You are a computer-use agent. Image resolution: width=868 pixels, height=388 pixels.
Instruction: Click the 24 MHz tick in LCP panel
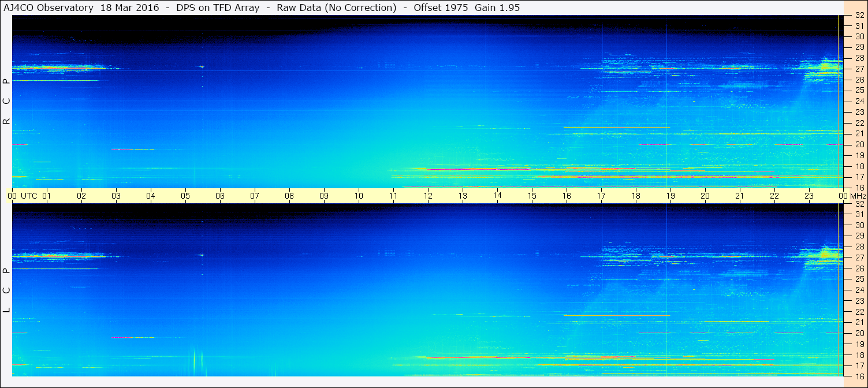click(859, 290)
